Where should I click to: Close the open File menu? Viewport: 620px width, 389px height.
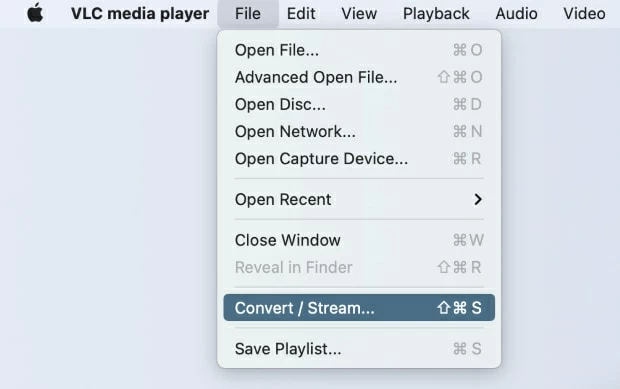[x=248, y=14]
